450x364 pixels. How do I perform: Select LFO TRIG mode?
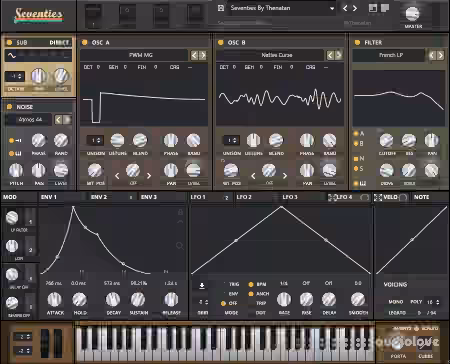pos(234,284)
